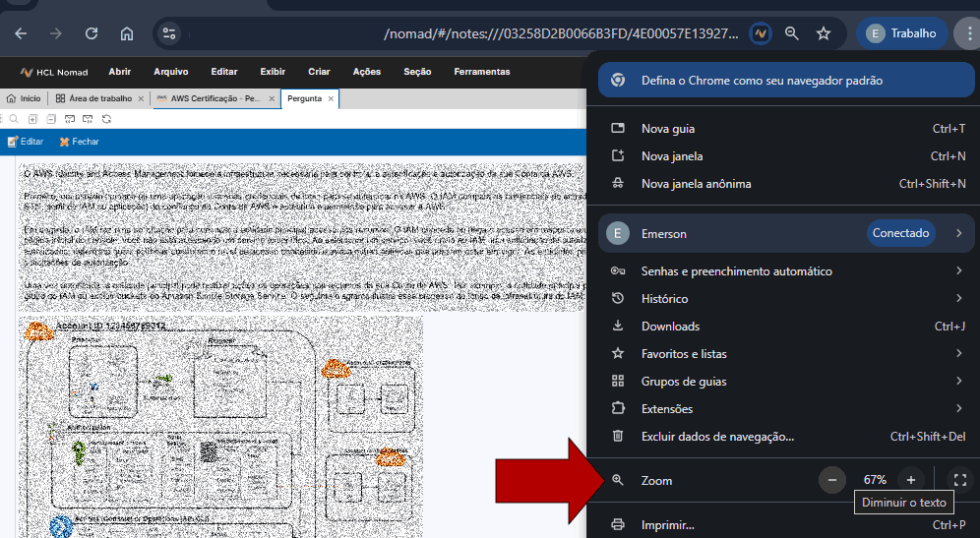
Task: Click the previous document envelope icon
Action: [x=70, y=119]
